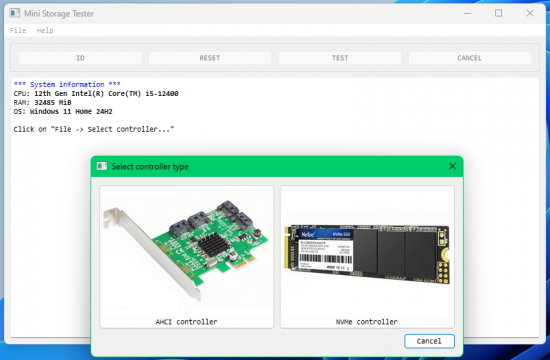This screenshot has width=550, height=360.
Task: Click the "*** System information ***" heading
Action: (67, 85)
